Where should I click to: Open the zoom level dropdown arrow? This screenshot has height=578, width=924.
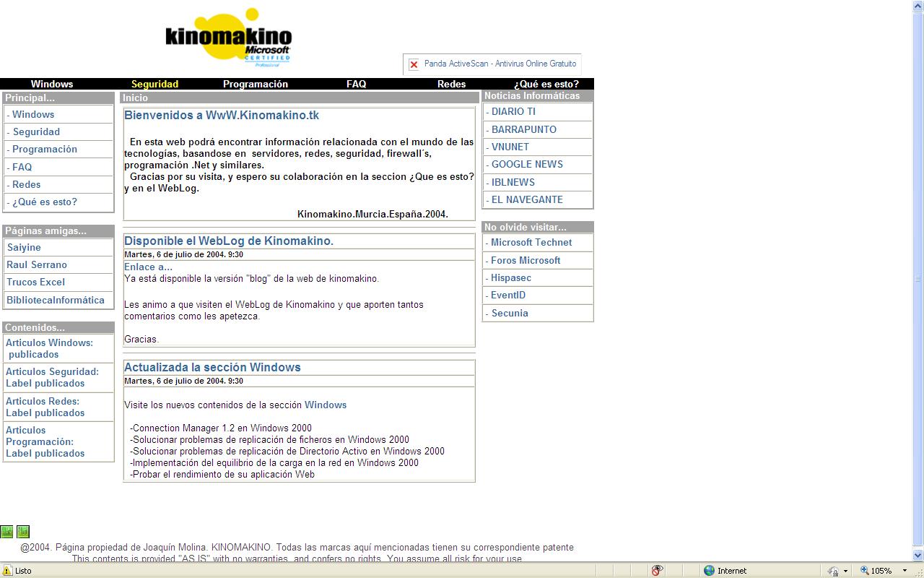point(905,571)
